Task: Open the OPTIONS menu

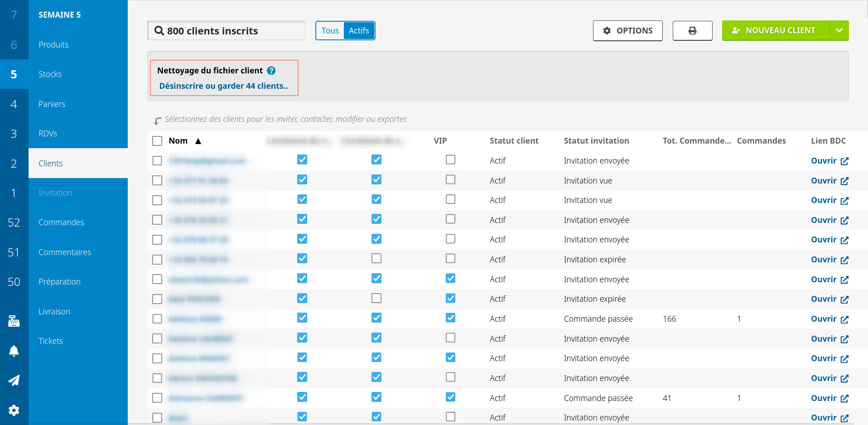Action: (627, 31)
